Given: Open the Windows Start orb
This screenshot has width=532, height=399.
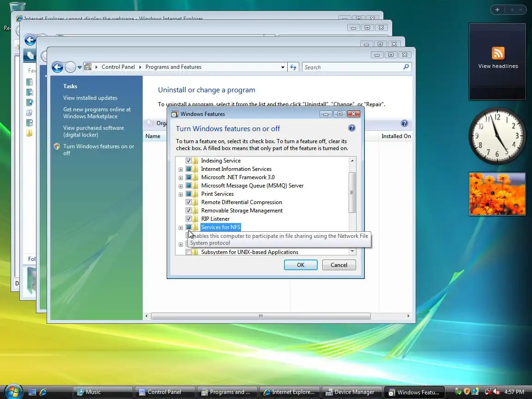Looking at the screenshot, I should click(13, 391).
